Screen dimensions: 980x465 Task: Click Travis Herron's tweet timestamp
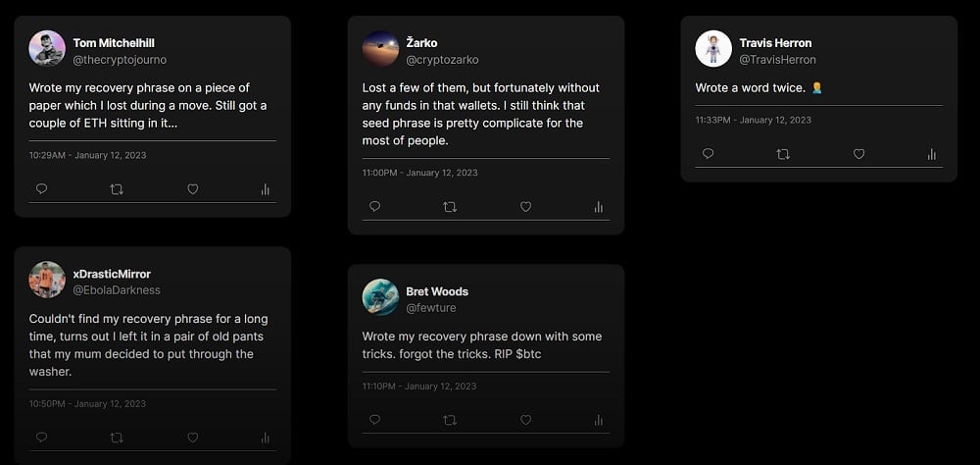754,120
